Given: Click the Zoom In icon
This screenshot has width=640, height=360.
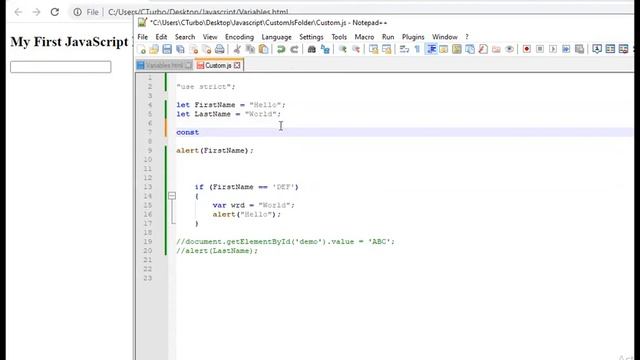Looking at the screenshot, I should point(343,49).
